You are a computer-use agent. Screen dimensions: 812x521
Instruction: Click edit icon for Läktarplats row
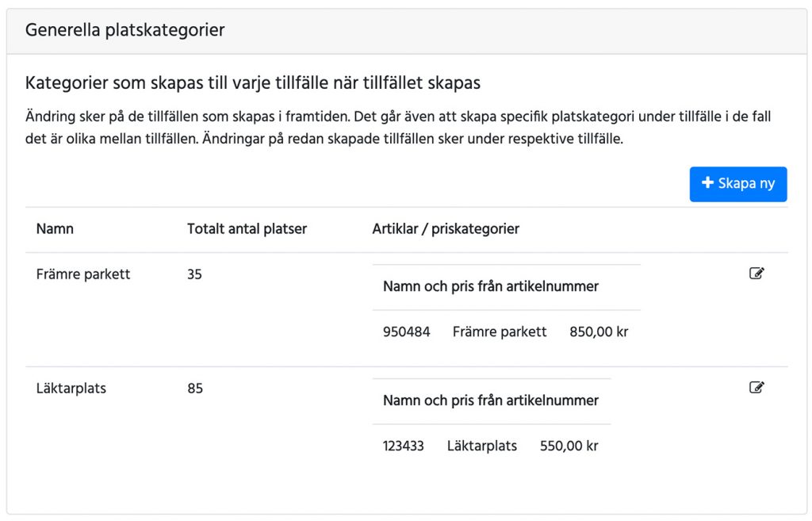pos(756,388)
